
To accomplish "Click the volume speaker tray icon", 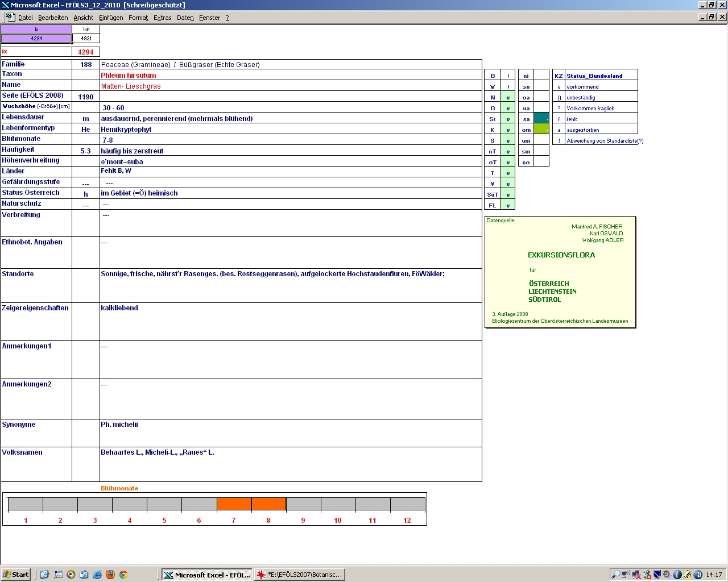I will pyautogui.click(x=667, y=575).
